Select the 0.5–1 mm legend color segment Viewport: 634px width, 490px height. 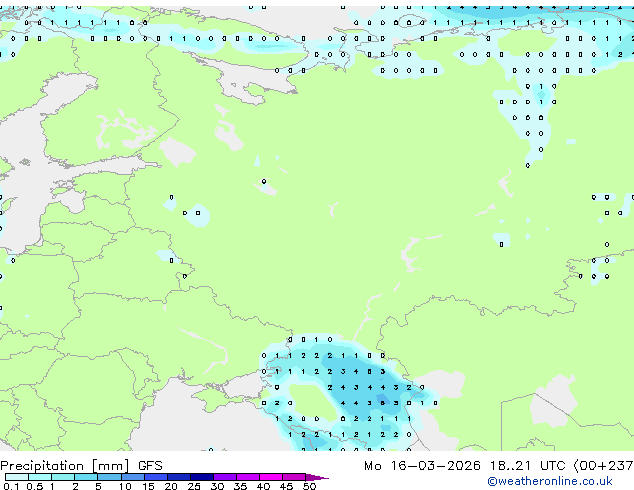point(40,477)
